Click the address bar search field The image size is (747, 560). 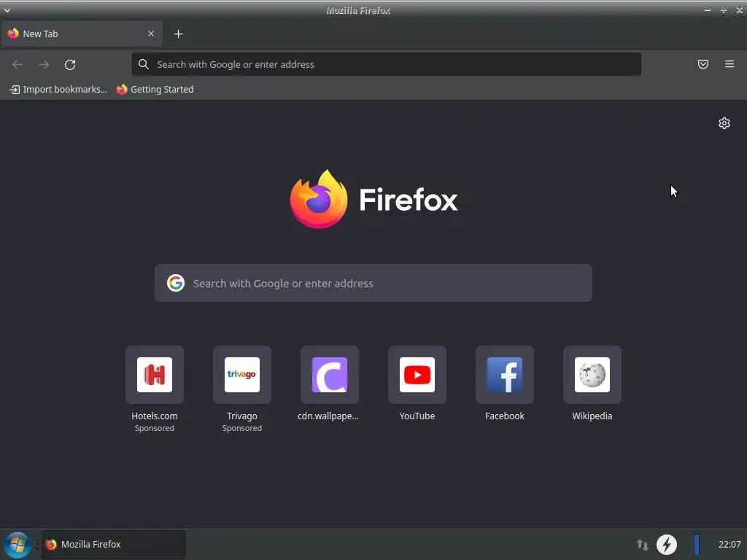tap(387, 64)
